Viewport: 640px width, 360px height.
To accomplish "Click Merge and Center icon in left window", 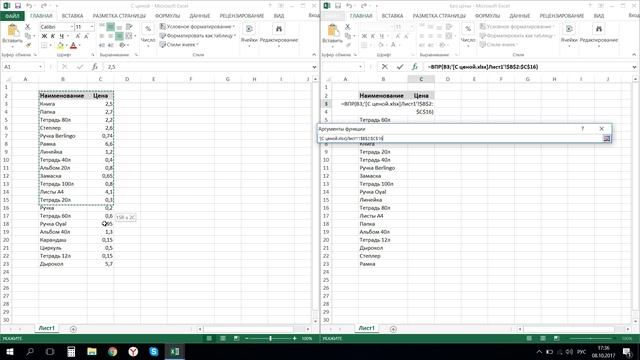I will coord(129,36).
